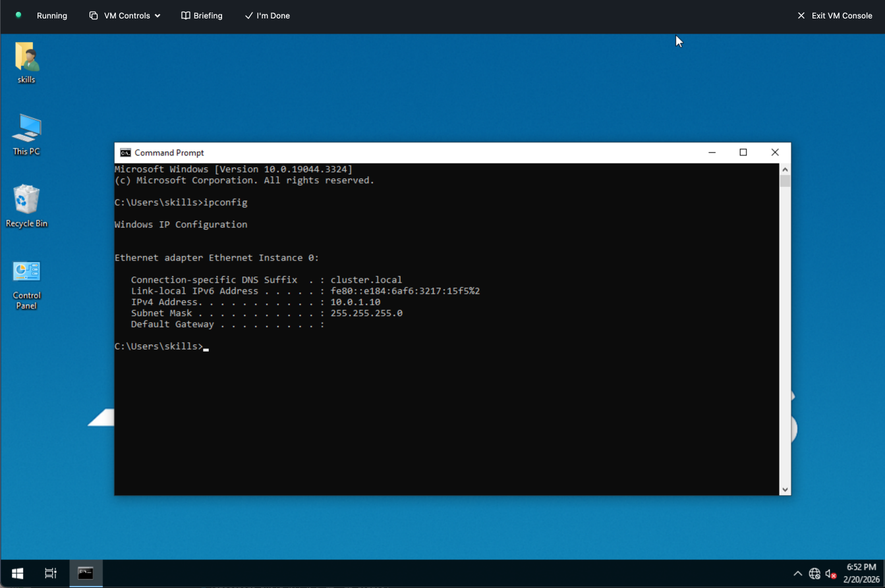This screenshot has width=885, height=588.
Task: Click the Ethernet adapter Ethernet Instance 0 line
Action: 217,258
